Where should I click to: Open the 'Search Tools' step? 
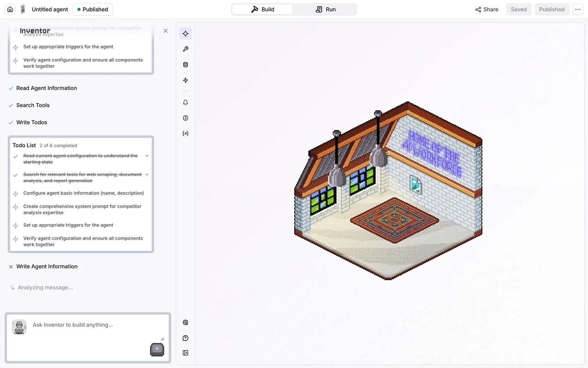coord(33,105)
